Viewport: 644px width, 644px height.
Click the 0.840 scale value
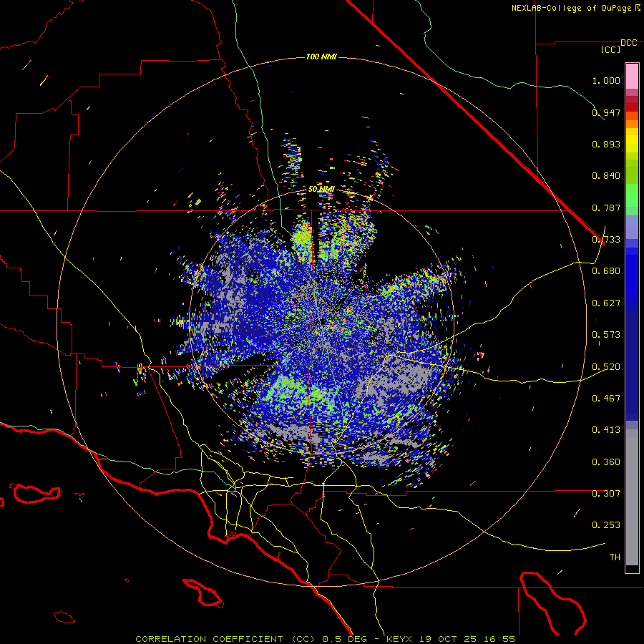pos(606,176)
